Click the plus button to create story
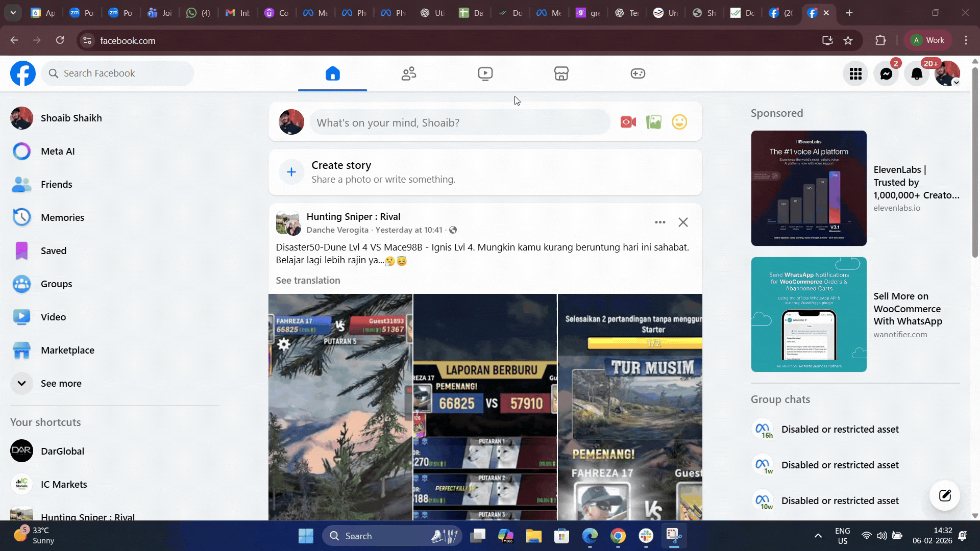 click(291, 172)
